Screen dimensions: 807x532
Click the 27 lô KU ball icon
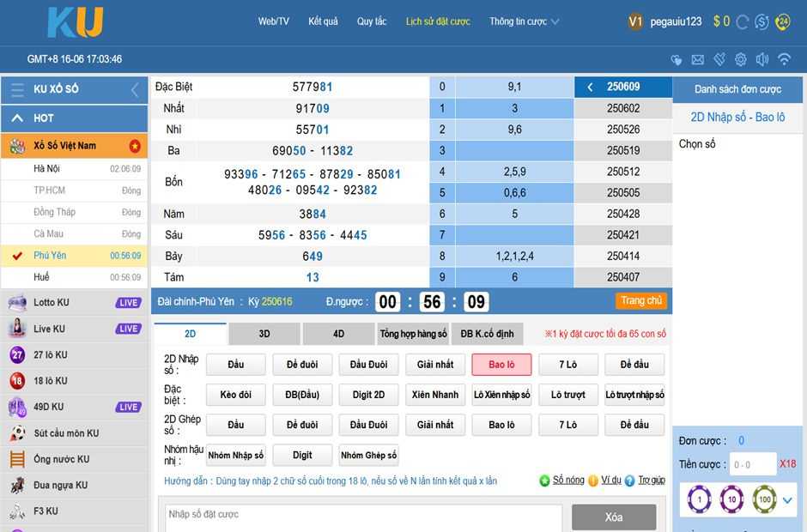(17, 354)
